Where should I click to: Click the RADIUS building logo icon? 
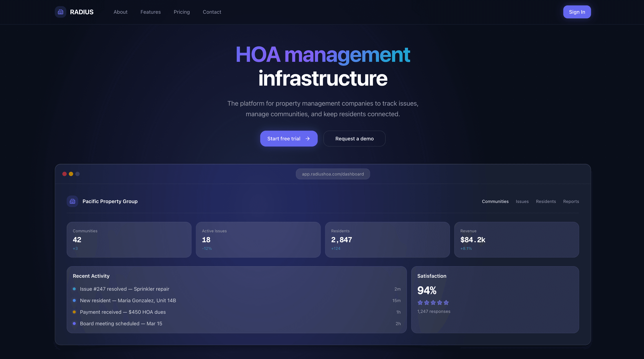coord(61,12)
